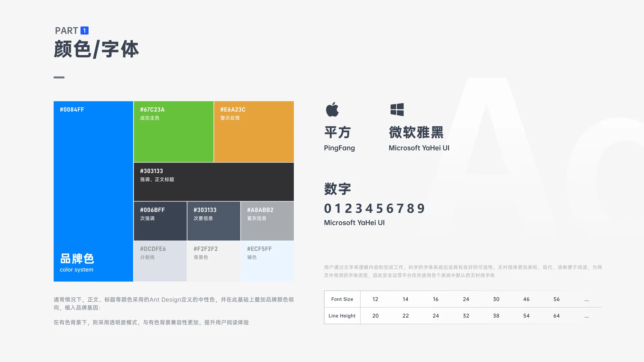
Task: Click the paragraph starting 用户通过文字来理解内容
Action: point(463,271)
